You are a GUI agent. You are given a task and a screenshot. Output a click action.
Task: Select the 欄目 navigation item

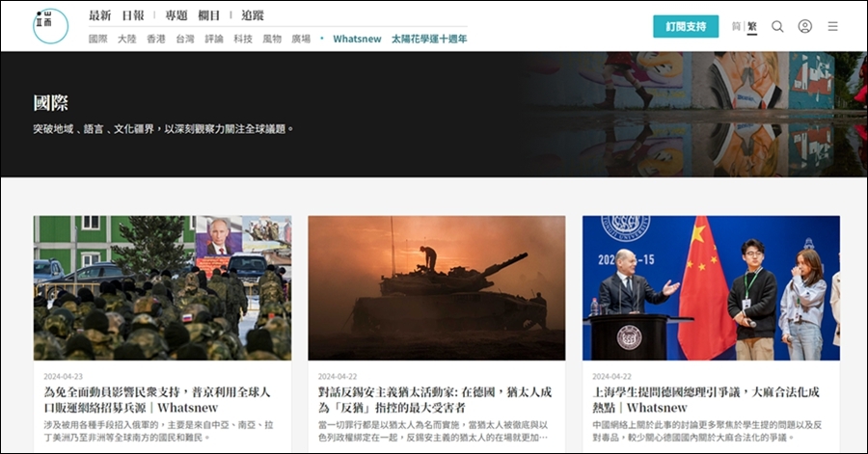pyautogui.click(x=208, y=15)
